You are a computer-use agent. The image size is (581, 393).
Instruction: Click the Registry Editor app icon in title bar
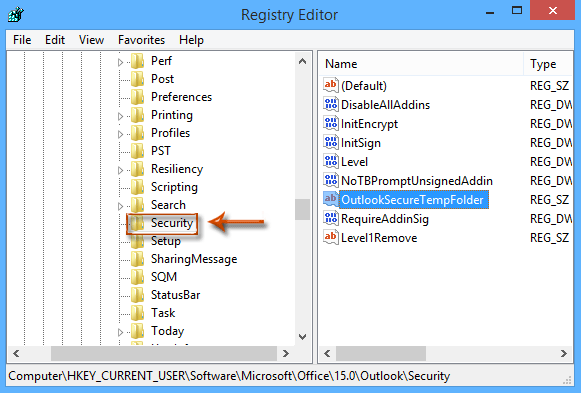tap(16, 15)
